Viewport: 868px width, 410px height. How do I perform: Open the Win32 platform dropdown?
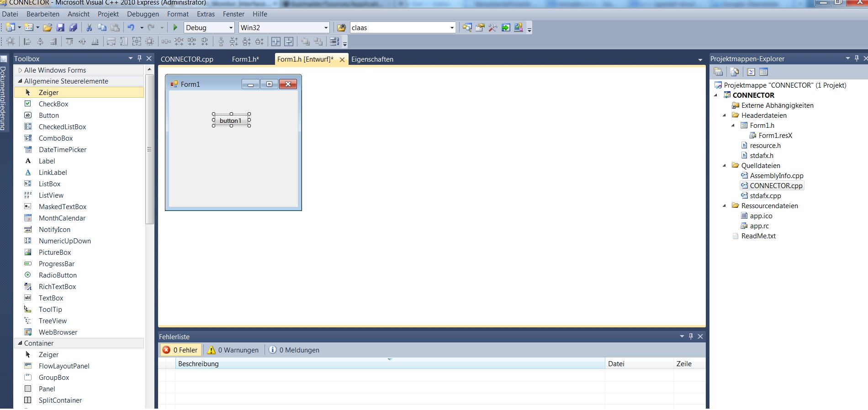pos(326,28)
